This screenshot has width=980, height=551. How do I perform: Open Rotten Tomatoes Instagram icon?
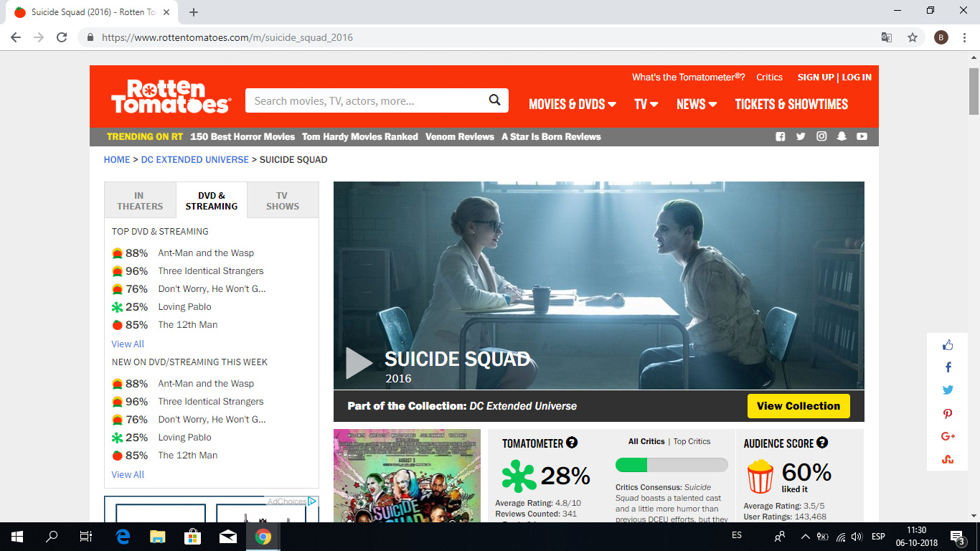click(821, 136)
